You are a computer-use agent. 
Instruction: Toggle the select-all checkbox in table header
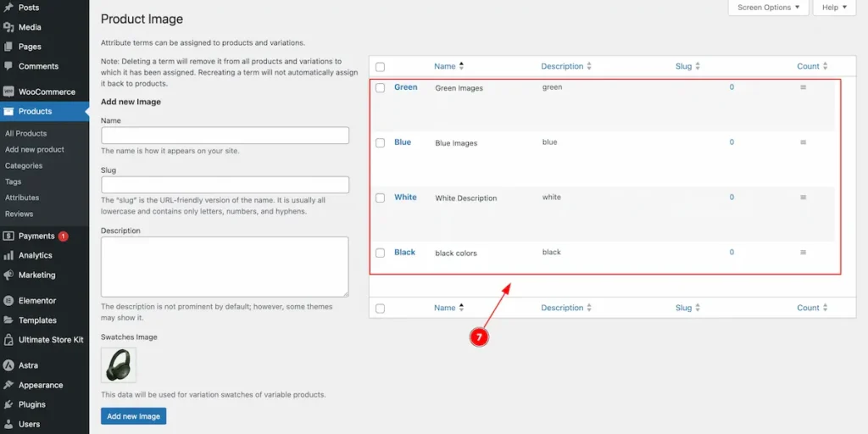coord(381,67)
